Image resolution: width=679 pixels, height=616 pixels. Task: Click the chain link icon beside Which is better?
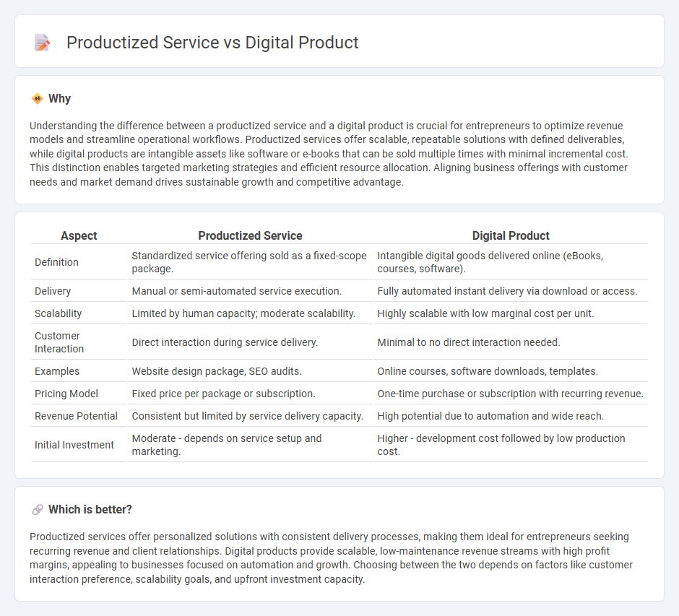point(38,510)
